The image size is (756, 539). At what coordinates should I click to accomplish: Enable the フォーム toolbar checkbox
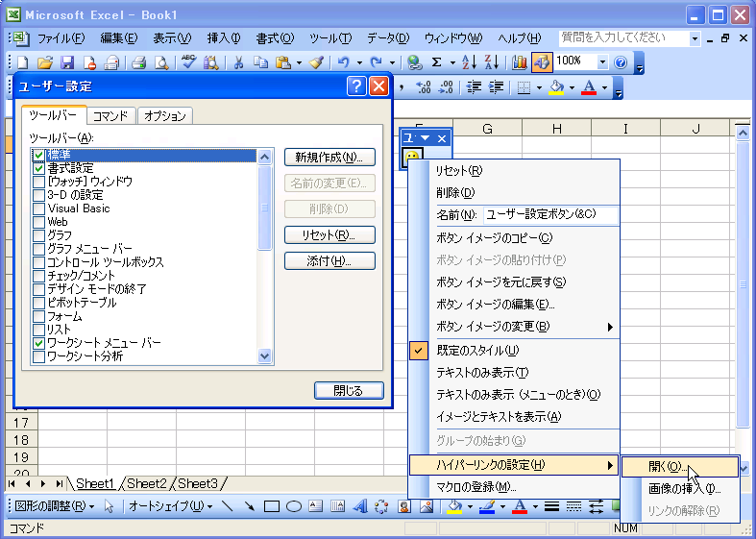point(39,317)
